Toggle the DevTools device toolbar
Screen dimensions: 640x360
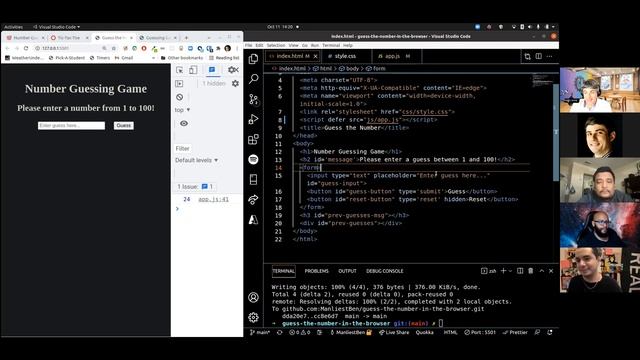(x=193, y=70)
